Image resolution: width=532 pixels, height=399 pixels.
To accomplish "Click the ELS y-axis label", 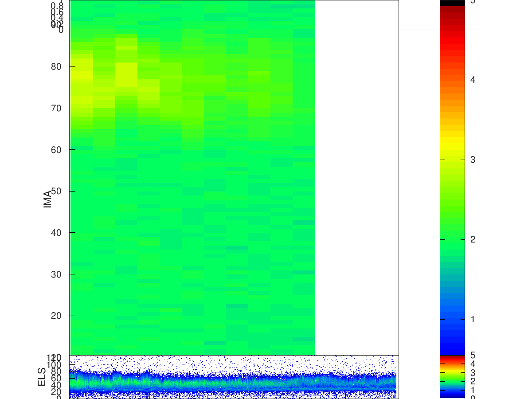I will [x=42, y=376].
